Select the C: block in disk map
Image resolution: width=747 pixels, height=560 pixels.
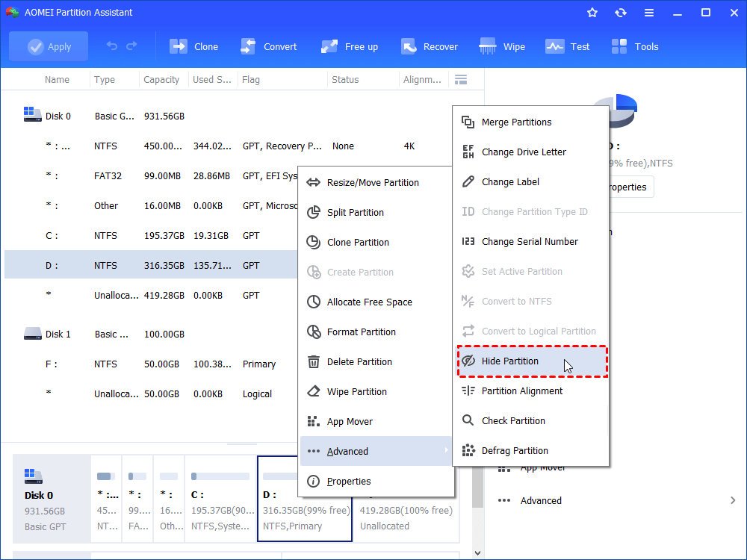[220, 499]
